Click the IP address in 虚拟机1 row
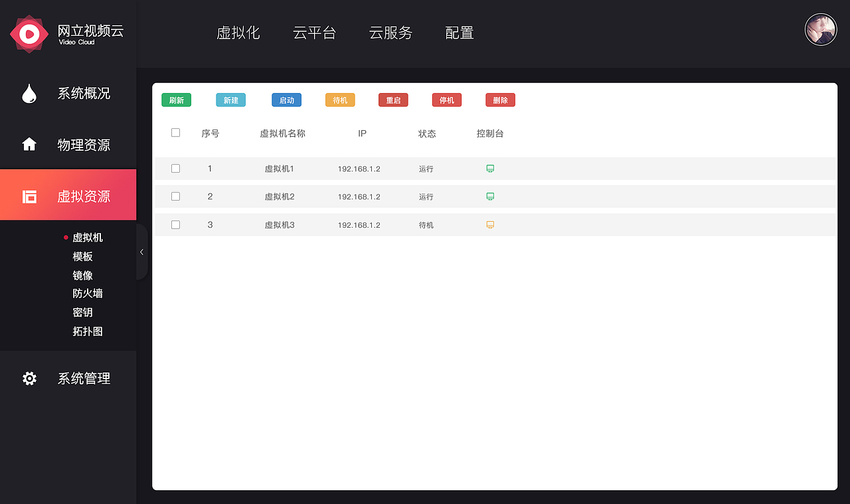Screen dimensions: 850x504 coord(359,169)
